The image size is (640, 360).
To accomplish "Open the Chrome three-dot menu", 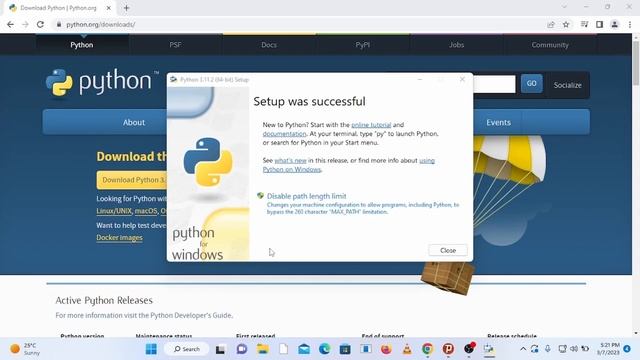I will (x=630, y=24).
